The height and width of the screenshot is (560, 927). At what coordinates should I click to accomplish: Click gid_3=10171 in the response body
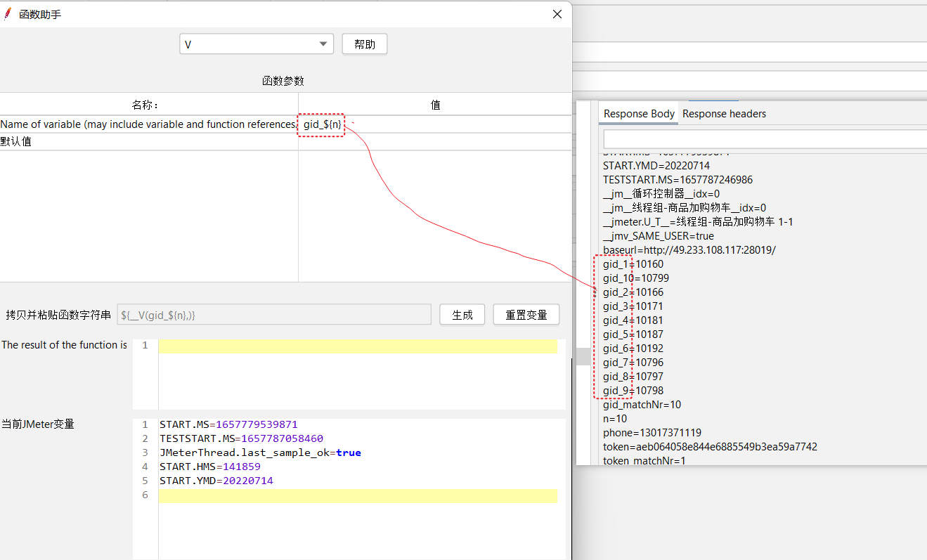click(x=633, y=306)
